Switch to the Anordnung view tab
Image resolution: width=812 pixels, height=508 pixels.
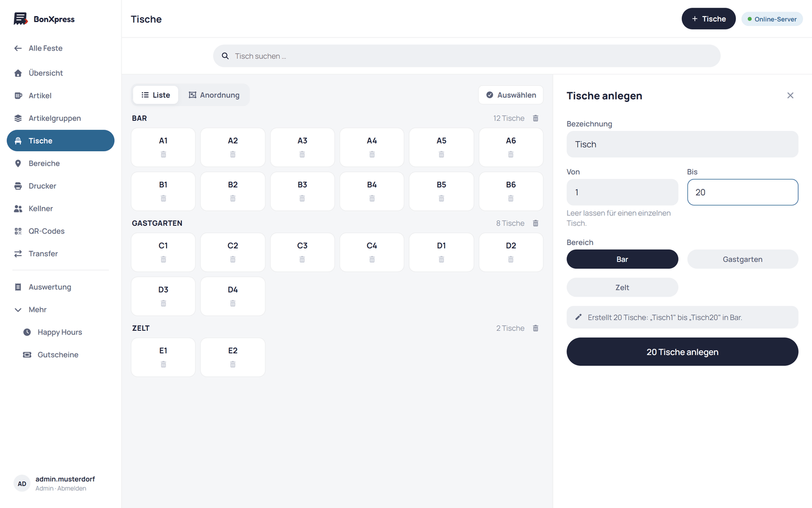click(214, 95)
